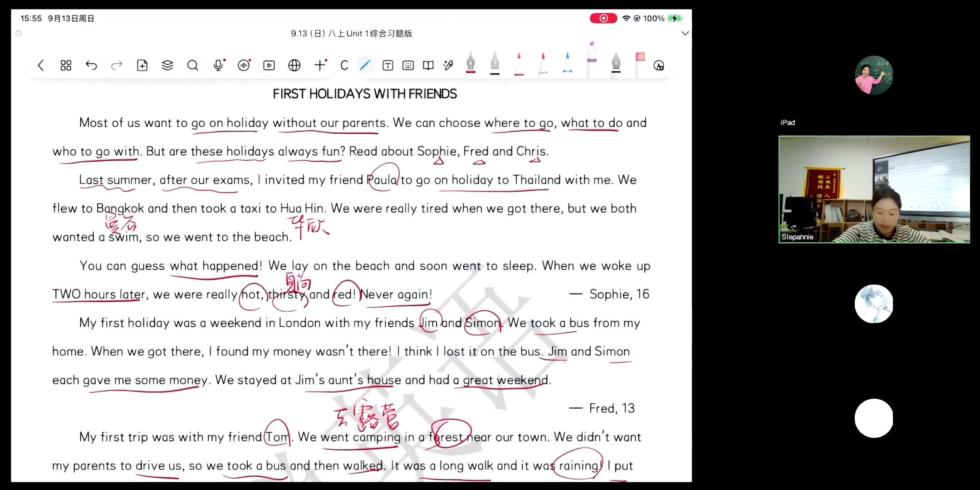This screenshot has height=490, width=980.
Task: Click the signature text Sophie, 16
Action: (x=619, y=294)
